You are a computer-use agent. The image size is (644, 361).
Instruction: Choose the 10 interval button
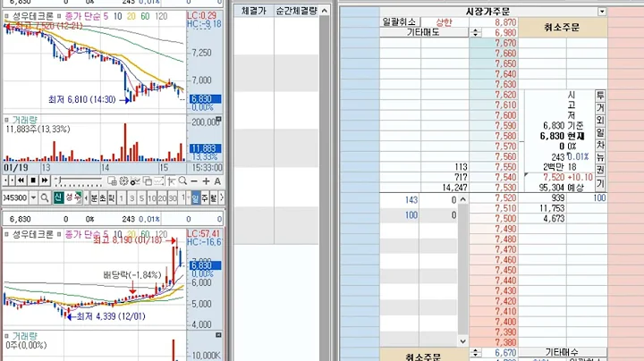[x=151, y=198]
